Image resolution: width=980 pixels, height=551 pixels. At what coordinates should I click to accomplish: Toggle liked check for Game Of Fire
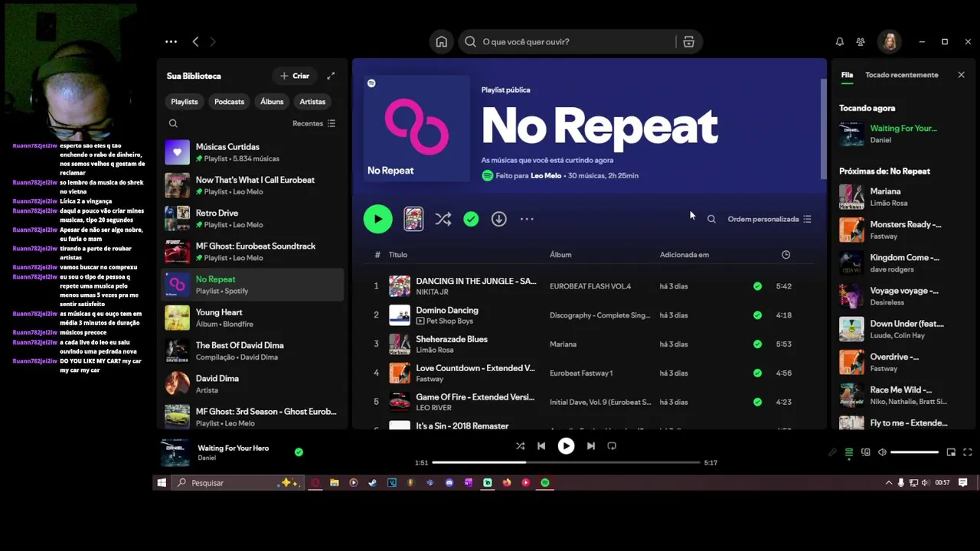pyautogui.click(x=757, y=402)
